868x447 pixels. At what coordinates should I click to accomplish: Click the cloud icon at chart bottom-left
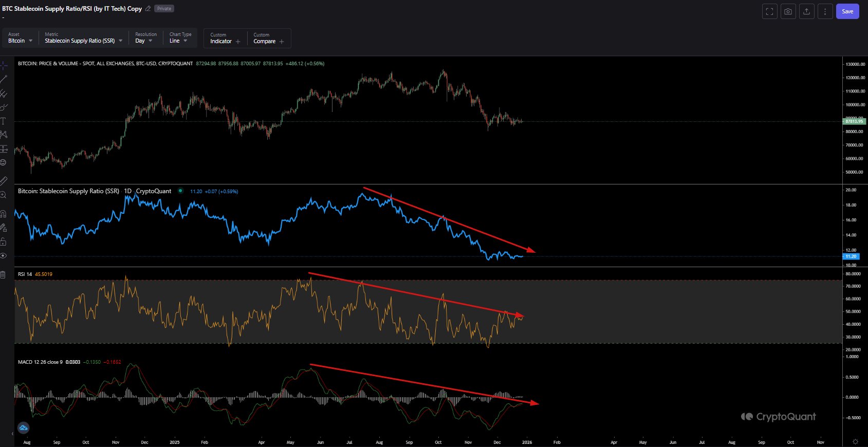(x=23, y=427)
